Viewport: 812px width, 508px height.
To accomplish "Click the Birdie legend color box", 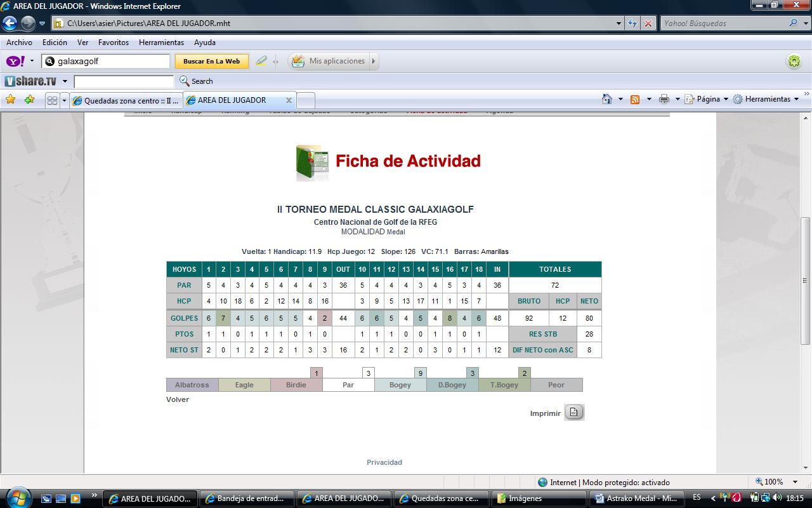I will [296, 385].
